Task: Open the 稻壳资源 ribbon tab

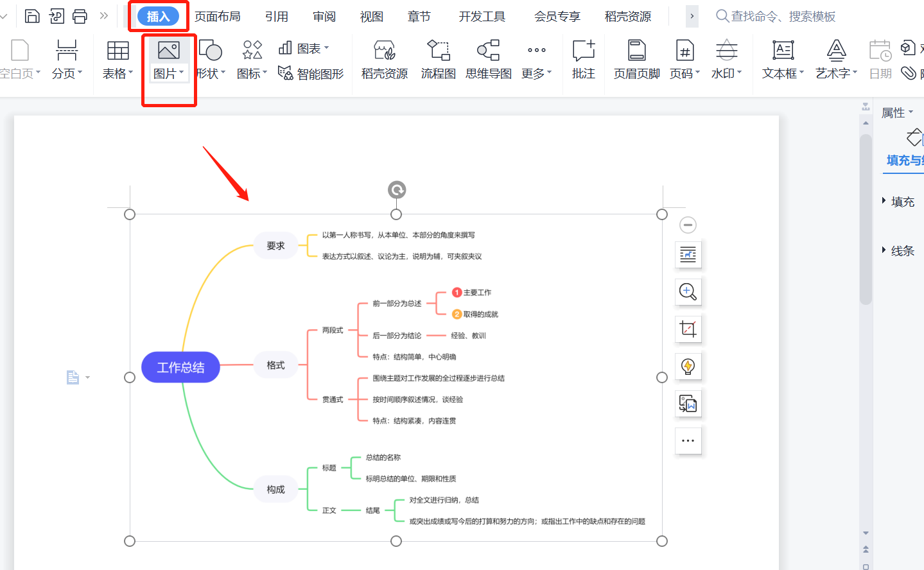Action: 628,17
